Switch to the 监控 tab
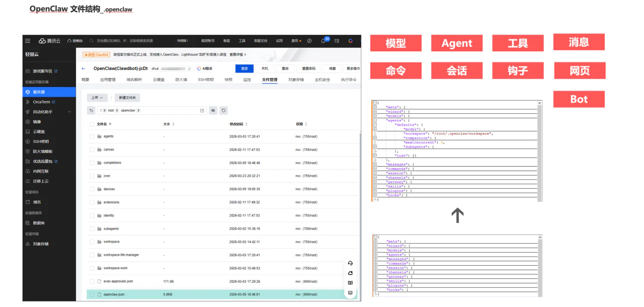Image resolution: width=644 pixels, height=307 pixels. [x=247, y=80]
